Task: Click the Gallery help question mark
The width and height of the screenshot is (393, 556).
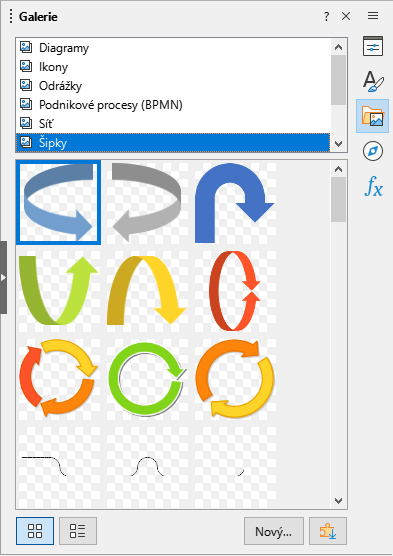Action: (x=326, y=16)
